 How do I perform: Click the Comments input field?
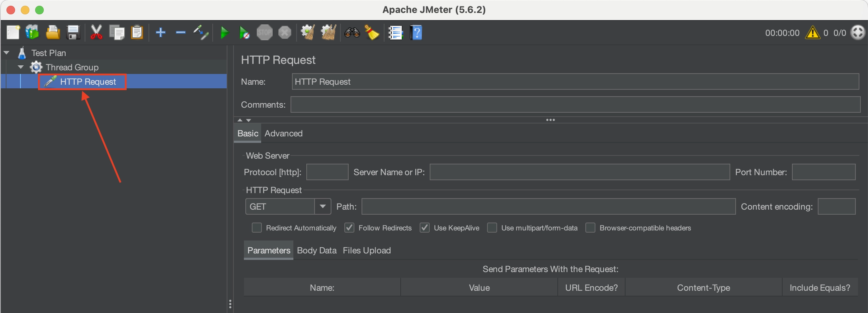pyautogui.click(x=575, y=104)
